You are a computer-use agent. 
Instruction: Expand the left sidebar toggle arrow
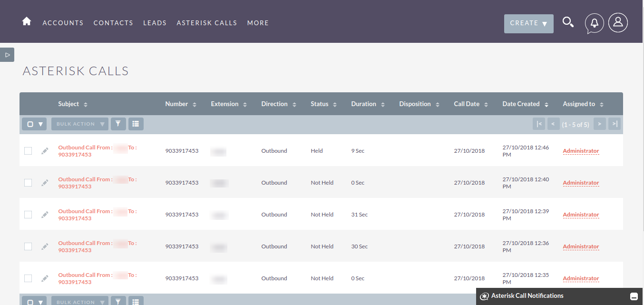coord(7,55)
